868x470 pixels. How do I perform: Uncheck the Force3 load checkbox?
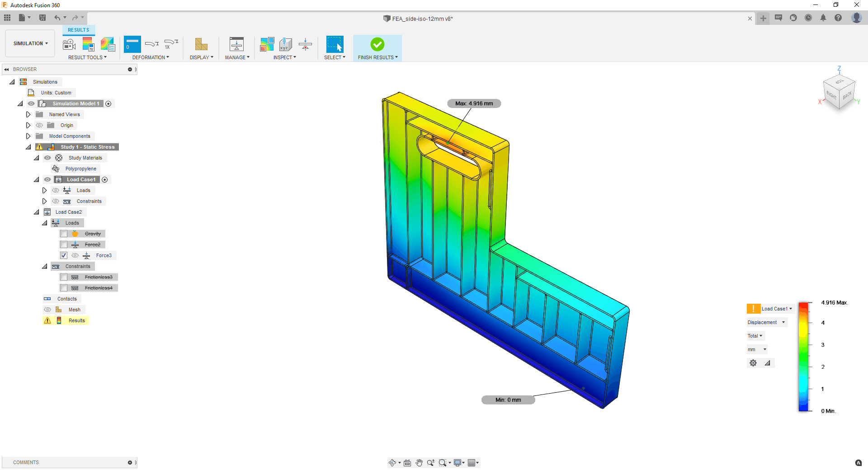(64, 255)
